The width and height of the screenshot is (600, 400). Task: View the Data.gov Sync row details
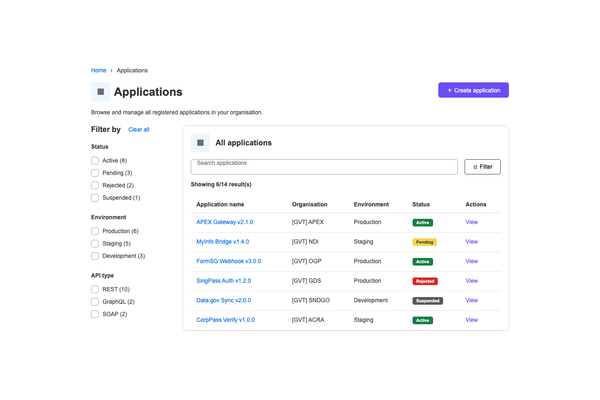click(471, 300)
